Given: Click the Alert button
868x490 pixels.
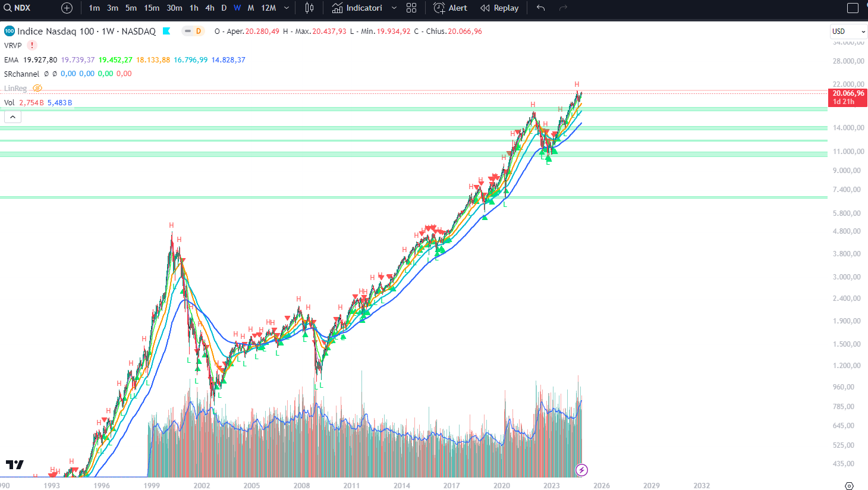Looking at the screenshot, I should [450, 8].
